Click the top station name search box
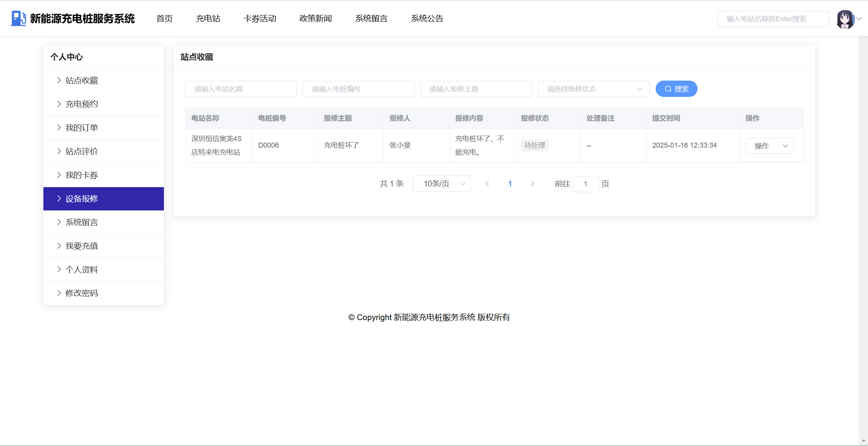The height and width of the screenshot is (446, 868). [x=773, y=19]
